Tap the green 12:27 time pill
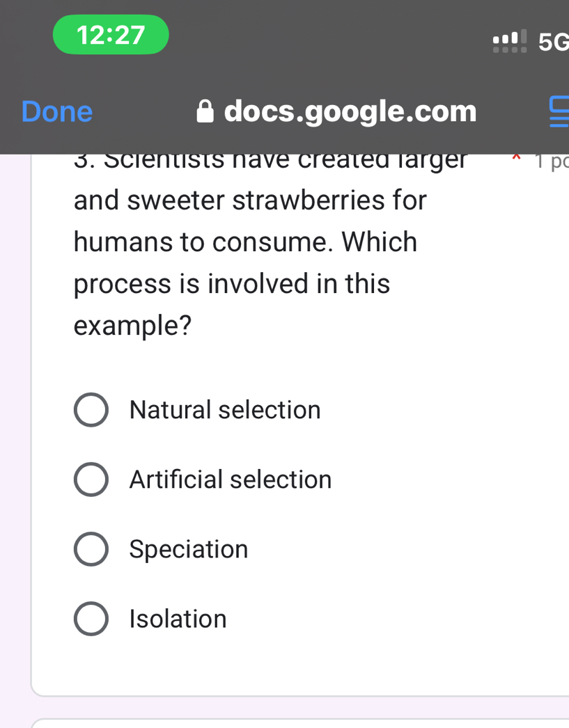Viewport: 569px width, 728px height. coord(110,34)
